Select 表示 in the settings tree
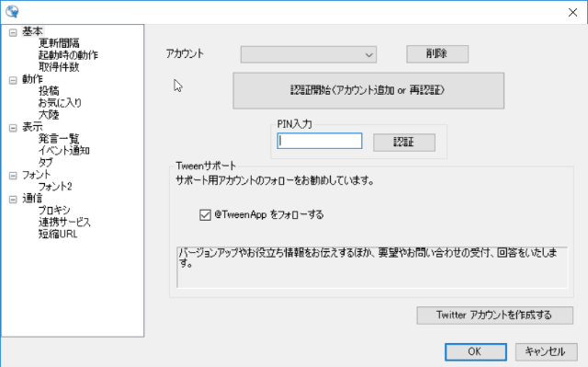 coord(33,127)
